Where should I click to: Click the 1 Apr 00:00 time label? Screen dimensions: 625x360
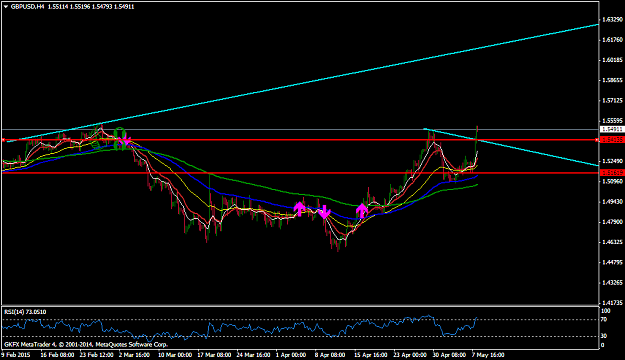[x=291, y=354]
